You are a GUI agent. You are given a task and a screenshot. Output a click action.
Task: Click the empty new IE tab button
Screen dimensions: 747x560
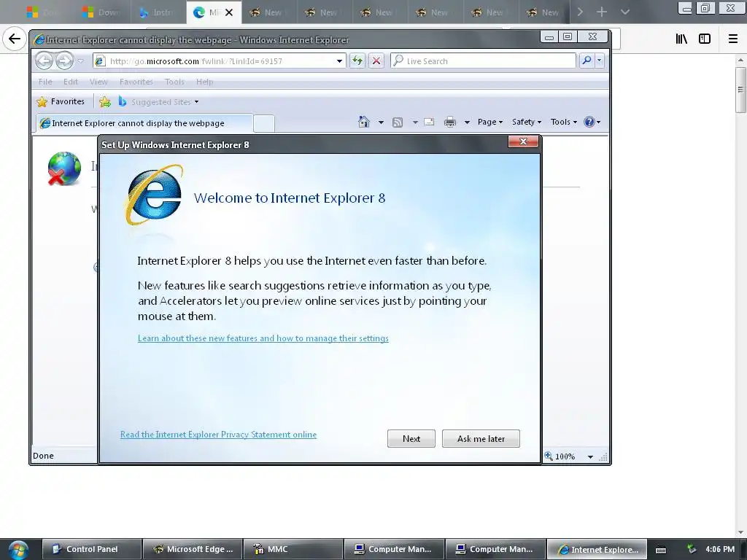pos(264,123)
